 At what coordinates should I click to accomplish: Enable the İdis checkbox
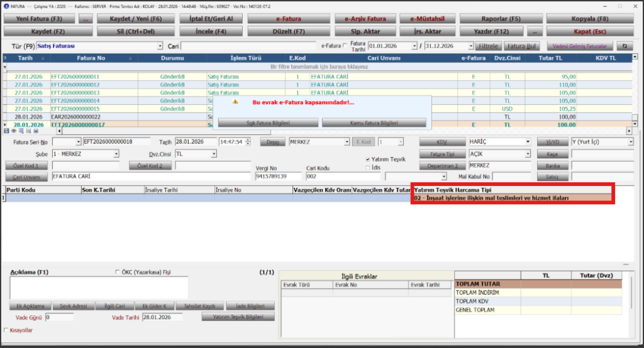367,168
